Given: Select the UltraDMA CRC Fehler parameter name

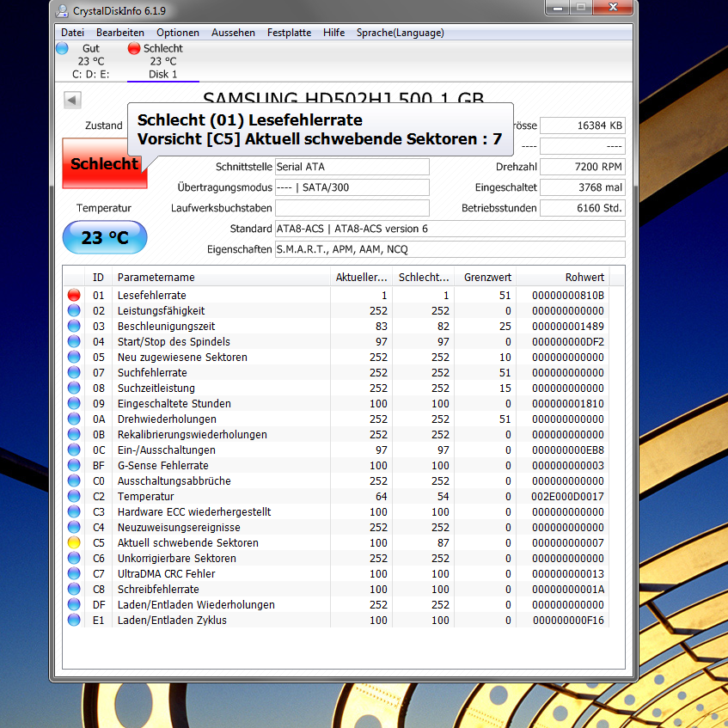Looking at the screenshot, I should point(166,574).
